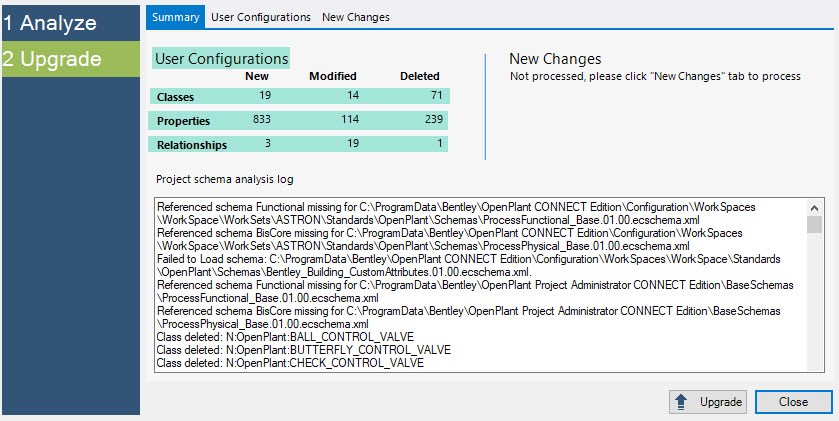This screenshot has height=421, width=839.
Task: Click the Upgrade arrow icon
Action: (681, 402)
